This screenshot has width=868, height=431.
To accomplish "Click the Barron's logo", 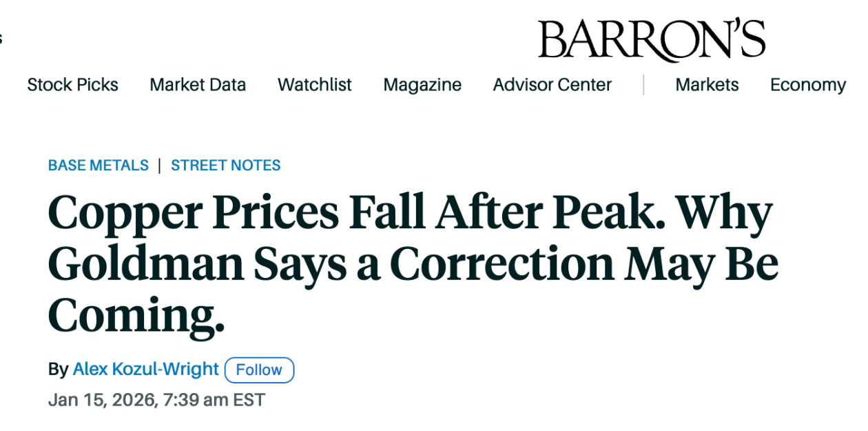I will coord(651,39).
